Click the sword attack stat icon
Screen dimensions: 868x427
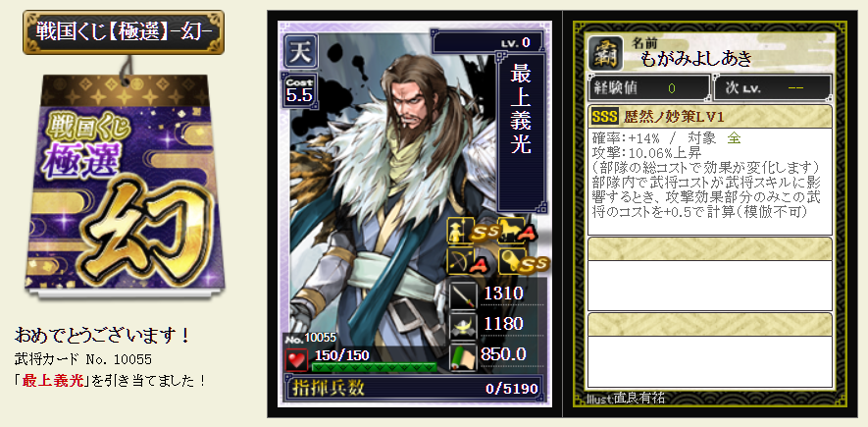pyautogui.click(x=464, y=295)
